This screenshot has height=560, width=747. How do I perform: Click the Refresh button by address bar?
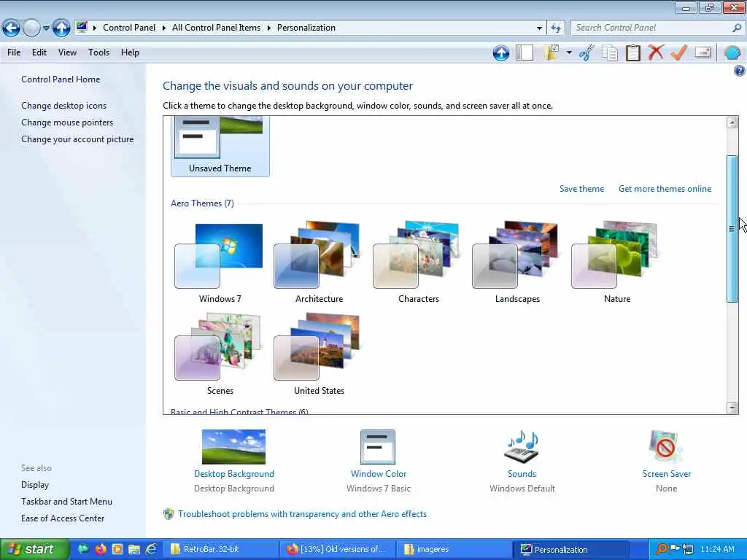point(555,28)
